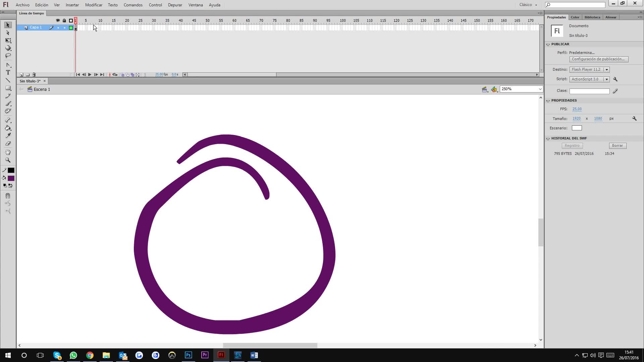Select the Eraser tool
644x362 pixels.
click(8, 143)
